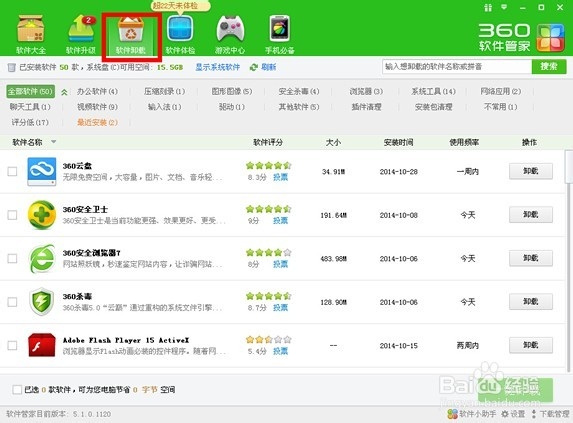Viewport: 573px width, 423px height.
Task: Select the 视频软件(9) category
Action: pos(97,107)
